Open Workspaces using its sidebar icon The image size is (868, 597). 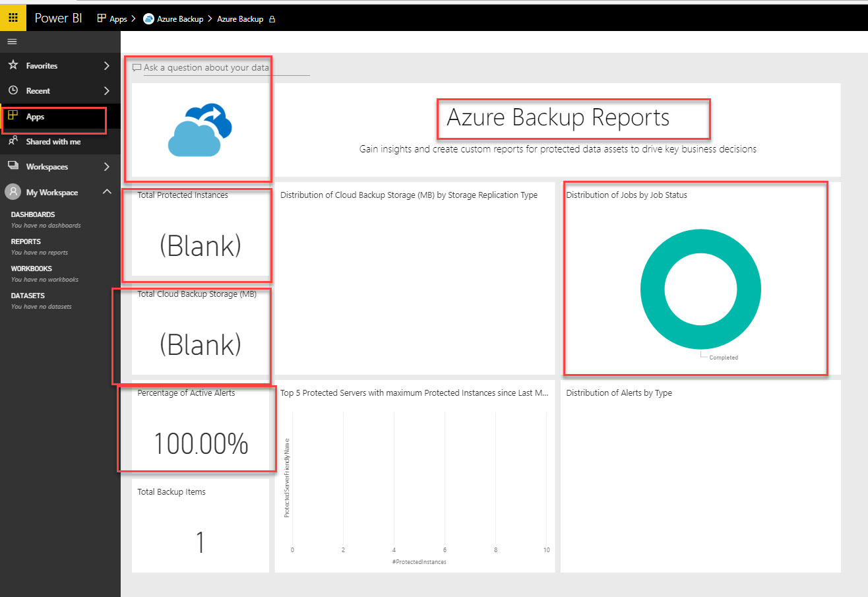(x=14, y=166)
